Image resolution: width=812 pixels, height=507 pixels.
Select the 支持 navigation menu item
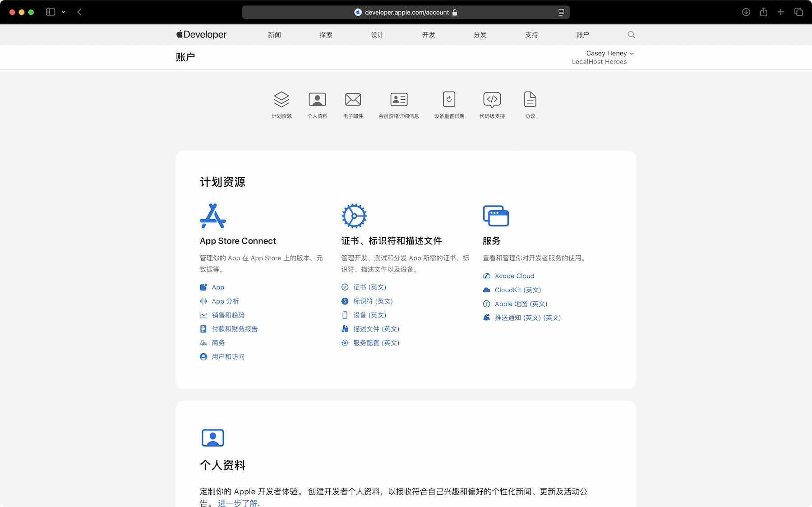click(531, 35)
